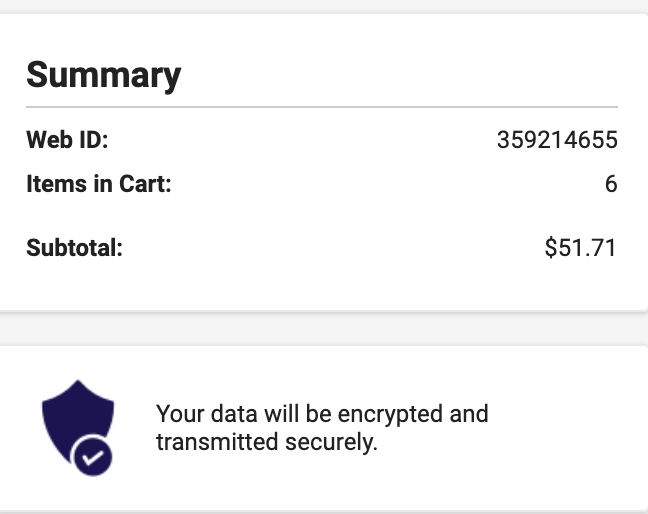This screenshot has height=514, width=648.
Task: Click the divider line under Summary
Action: [322, 106]
